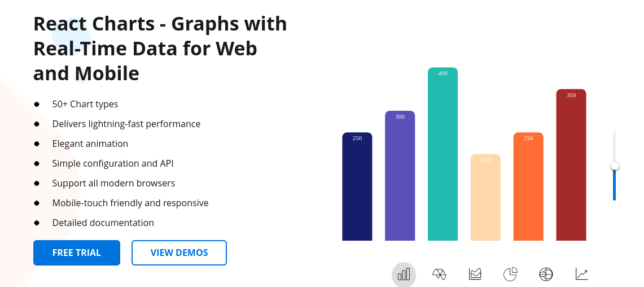Pick the globe-shaped circular chart icon
This screenshot has width=644, height=287.
pyautogui.click(x=546, y=275)
